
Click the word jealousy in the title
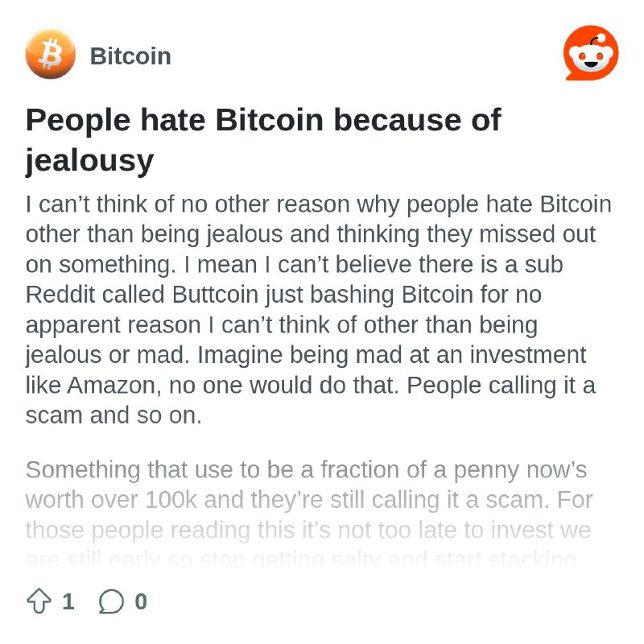[89, 160]
